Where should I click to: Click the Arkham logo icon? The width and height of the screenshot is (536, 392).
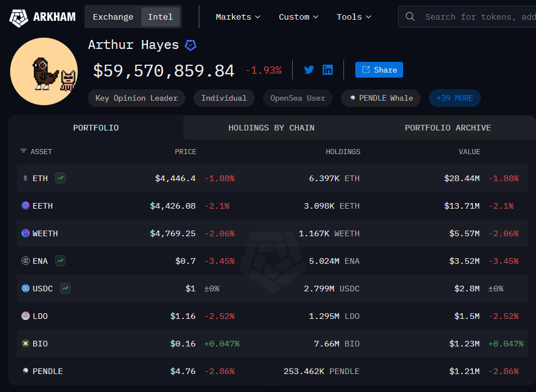[x=19, y=17]
